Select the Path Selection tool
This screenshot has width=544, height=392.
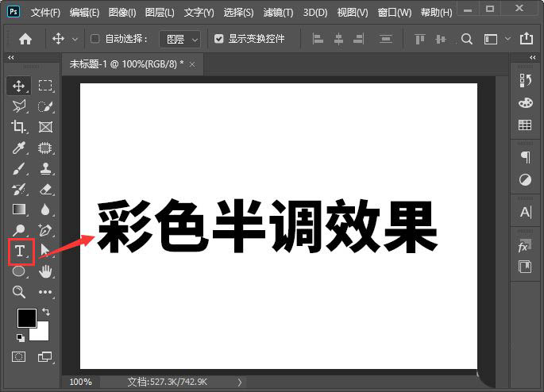[x=44, y=251]
